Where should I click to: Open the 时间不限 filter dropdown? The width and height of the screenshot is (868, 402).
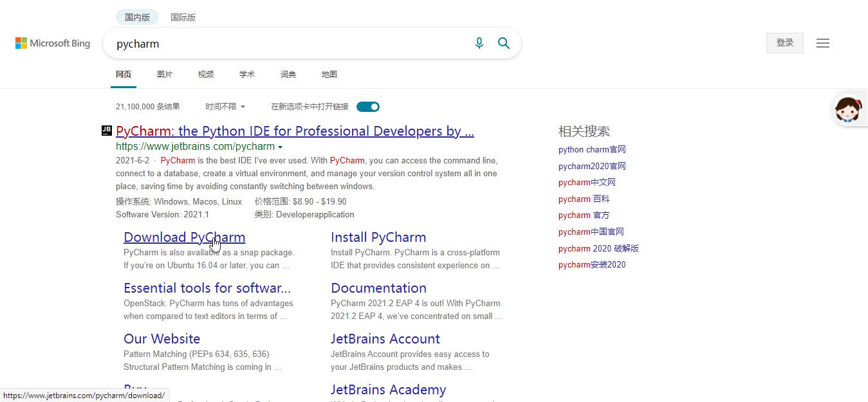(x=225, y=106)
